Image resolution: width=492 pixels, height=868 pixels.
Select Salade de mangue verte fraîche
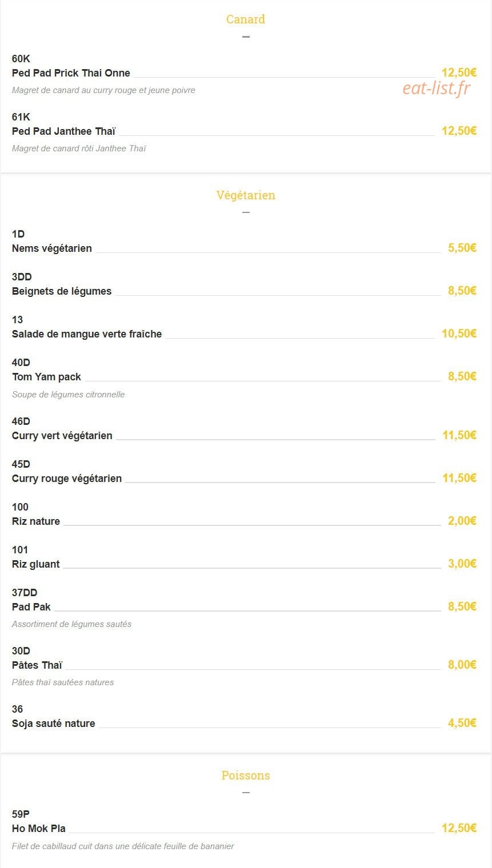(87, 334)
